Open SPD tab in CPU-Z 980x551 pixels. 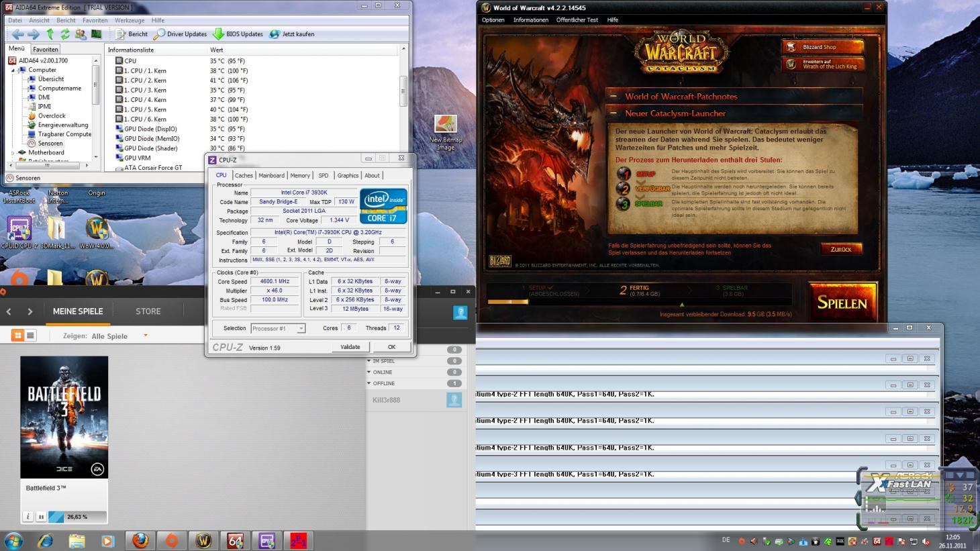(x=324, y=176)
